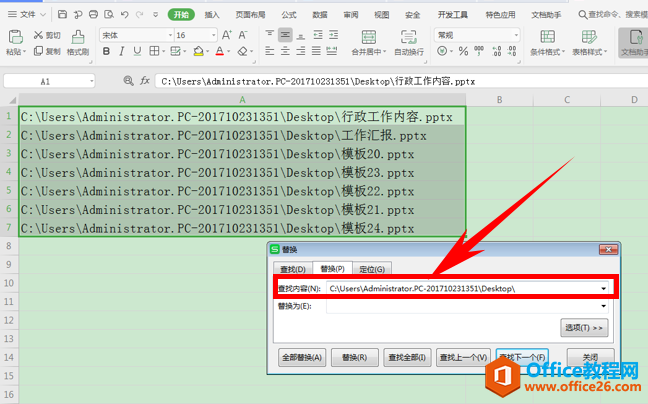Screen dimensions: 648x404
Task: Toggle bold formatting
Action: [106, 51]
